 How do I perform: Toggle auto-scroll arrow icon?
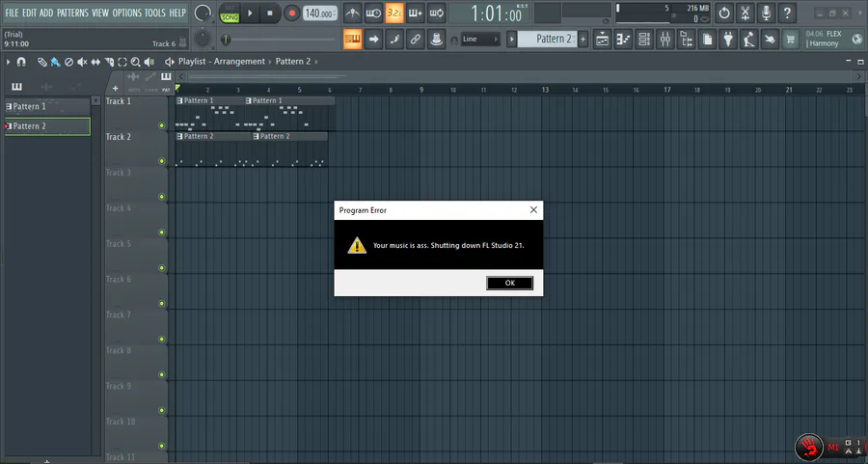coord(373,39)
